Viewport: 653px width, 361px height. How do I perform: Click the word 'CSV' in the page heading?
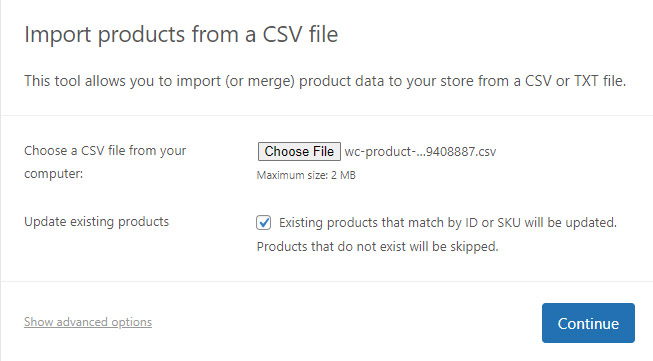click(282, 34)
